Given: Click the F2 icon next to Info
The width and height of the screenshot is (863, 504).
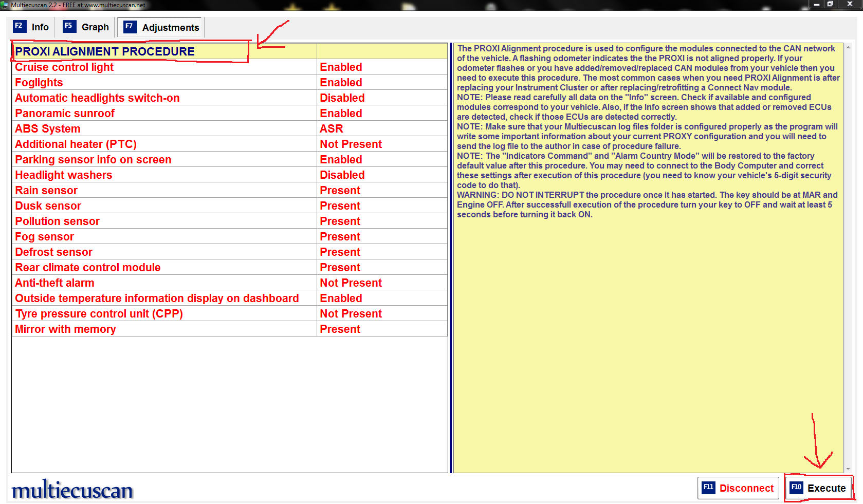Looking at the screenshot, I should pos(19,26).
